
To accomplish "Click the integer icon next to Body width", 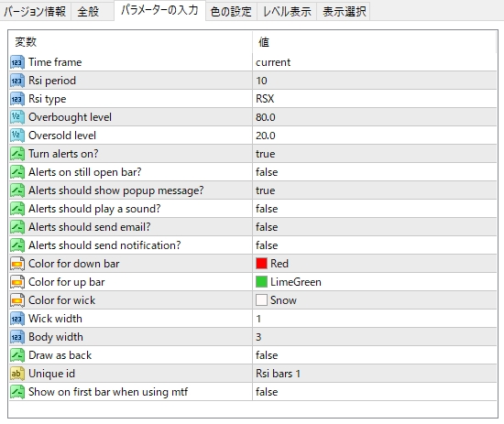I will click(x=17, y=337).
